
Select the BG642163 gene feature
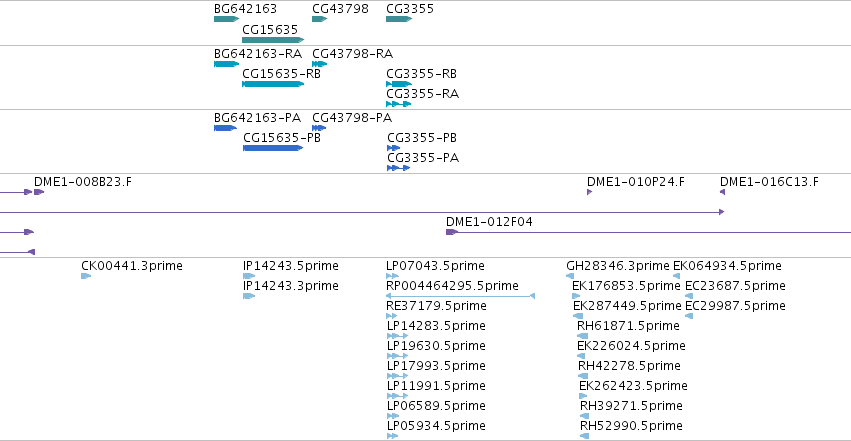pyautogui.click(x=226, y=19)
